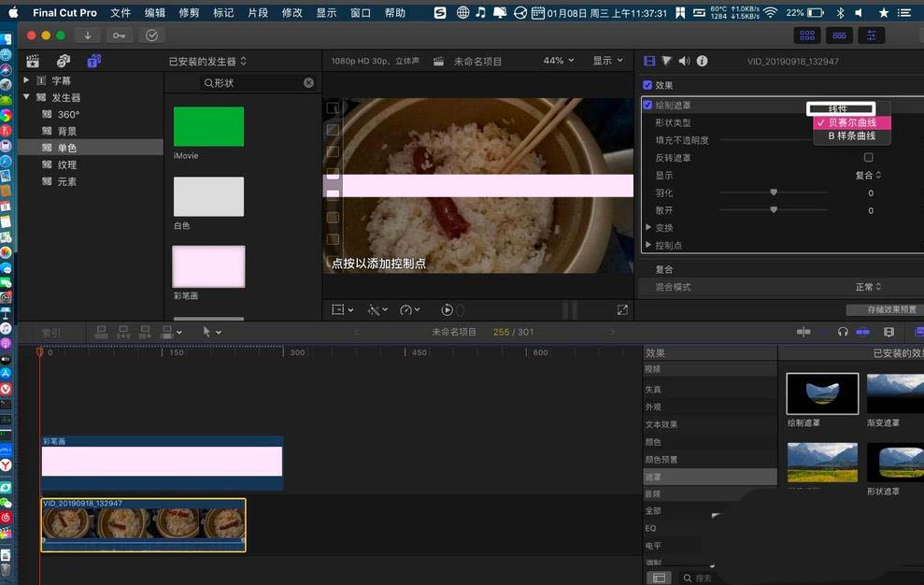Collapse the 发生器 category
Image resolution: width=924 pixels, height=585 pixels.
pyautogui.click(x=26, y=96)
